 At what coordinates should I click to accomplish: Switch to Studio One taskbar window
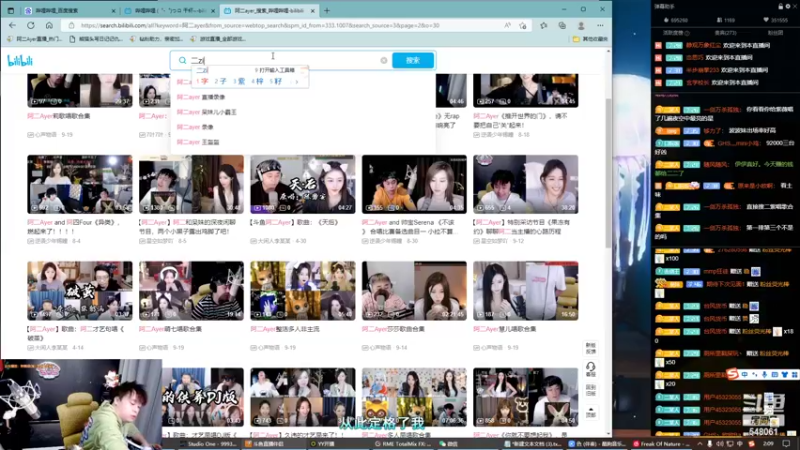pos(207,444)
